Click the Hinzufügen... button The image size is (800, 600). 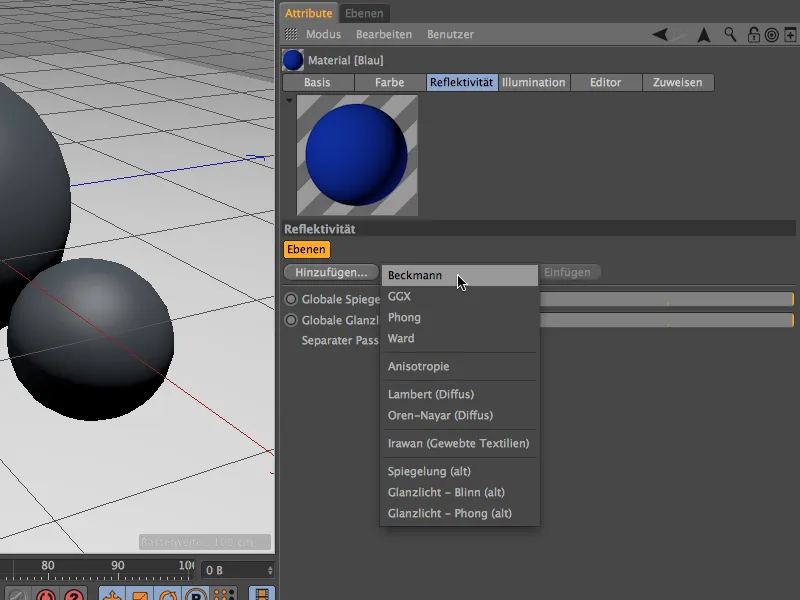coord(331,272)
